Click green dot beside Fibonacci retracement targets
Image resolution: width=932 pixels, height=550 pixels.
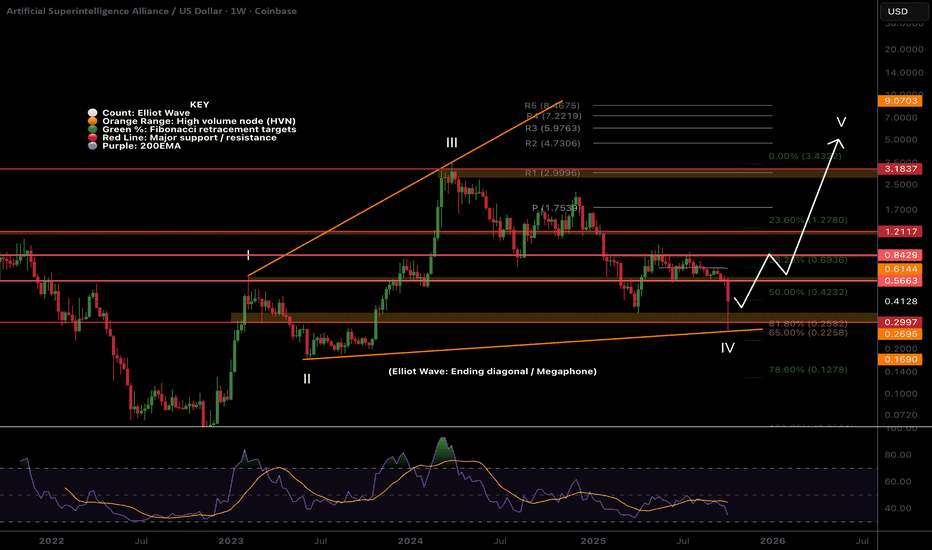pos(93,129)
